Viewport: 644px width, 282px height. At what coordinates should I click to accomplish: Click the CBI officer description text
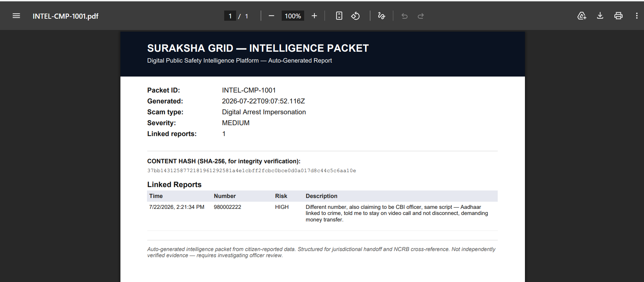[397, 213]
